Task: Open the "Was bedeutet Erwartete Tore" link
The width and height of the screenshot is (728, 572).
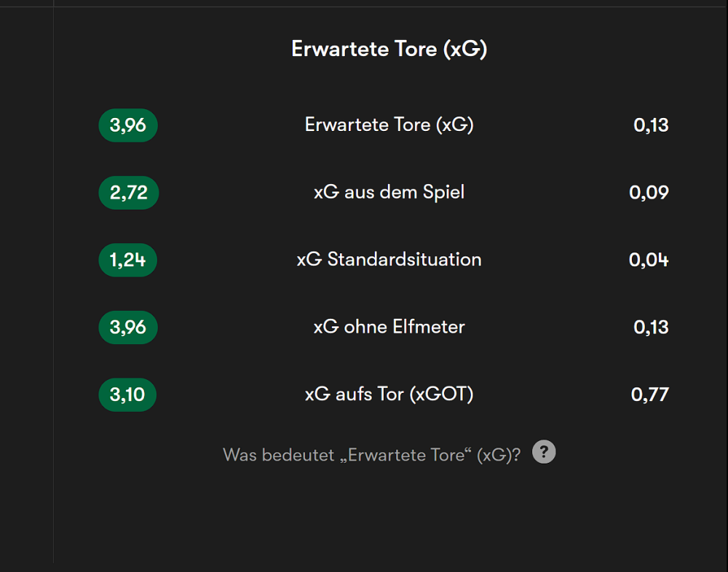Action: (x=371, y=456)
